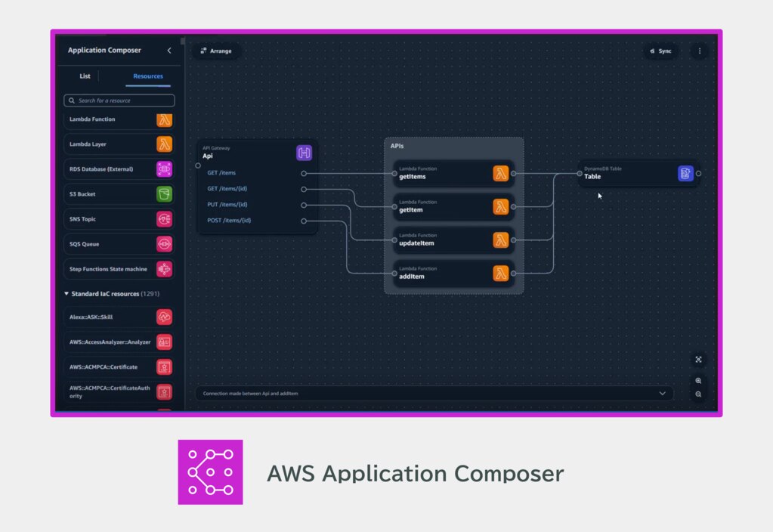
Task: Select the S3 Bucket resource icon
Action: tap(164, 194)
